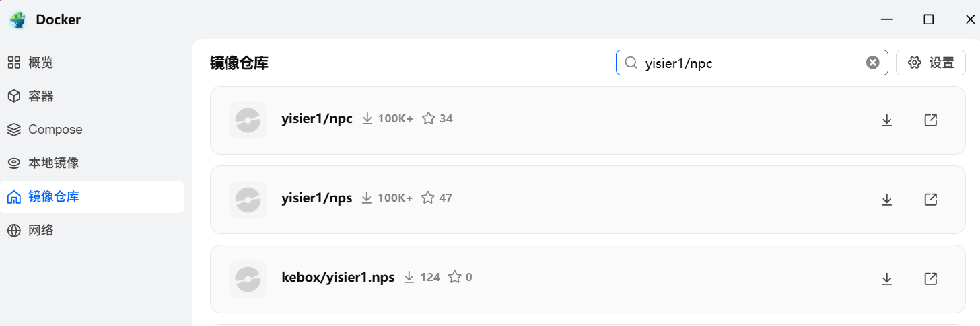Click the yisier1/nps image name

point(316,198)
